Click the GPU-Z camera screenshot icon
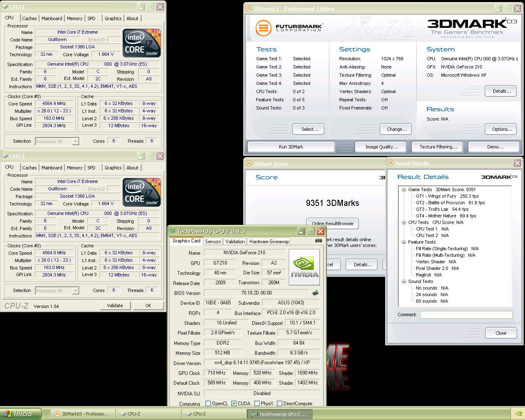The height and width of the screenshot is (420, 525). coord(318,241)
